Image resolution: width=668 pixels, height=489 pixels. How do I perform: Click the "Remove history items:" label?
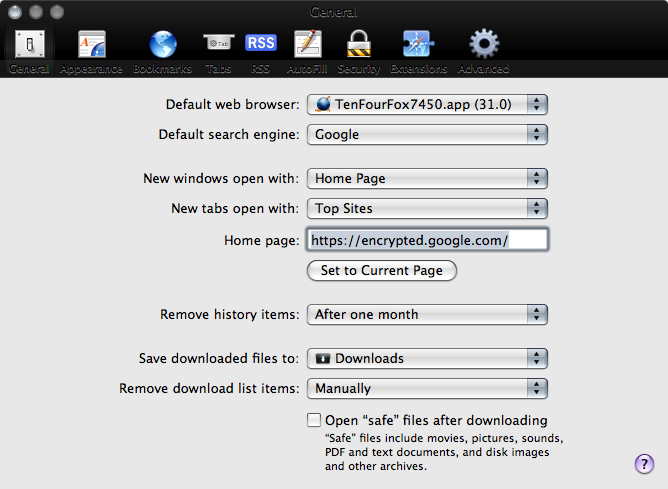point(230,314)
